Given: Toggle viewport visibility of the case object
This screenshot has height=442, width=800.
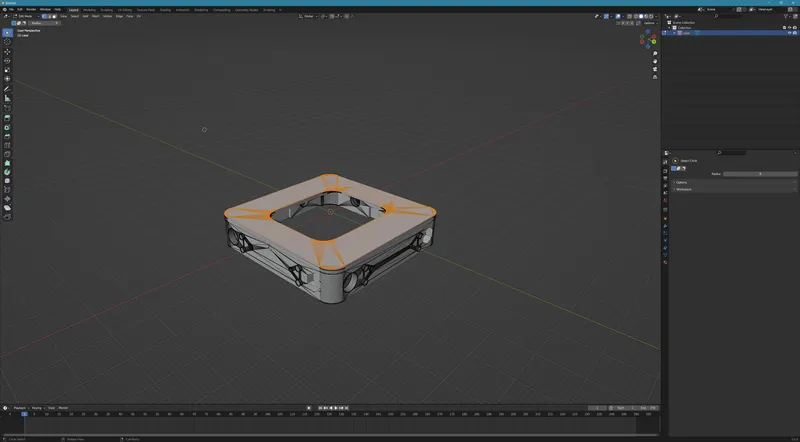Looking at the screenshot, I should click(789, 33).
